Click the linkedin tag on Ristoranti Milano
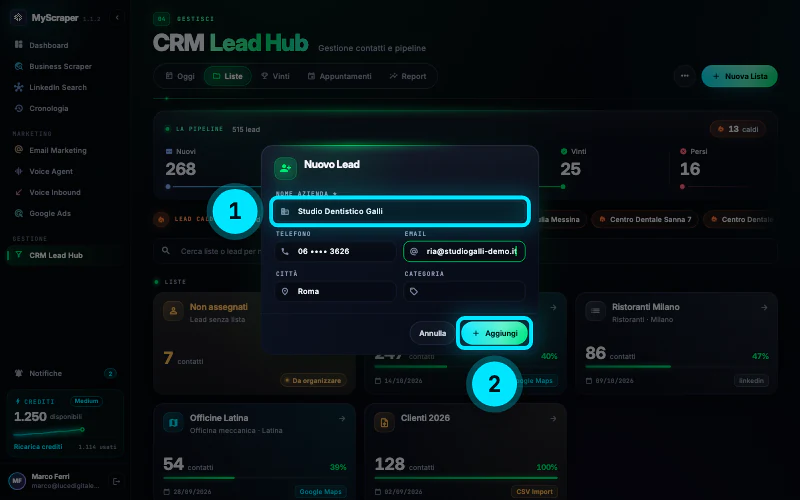The width and height of the screenshot is (800, 500). (x=751, y=381)
